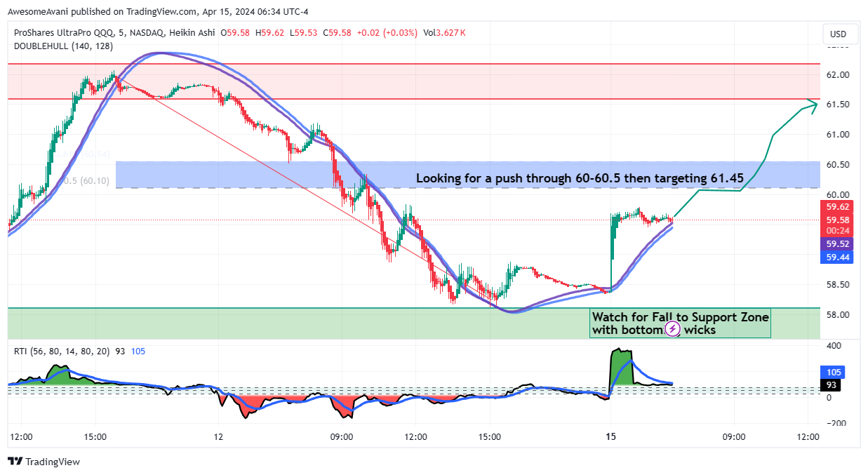Click the TradingView logo at bottom left
The height and width of the screenshot is (475, 868).
coord(44,462)
